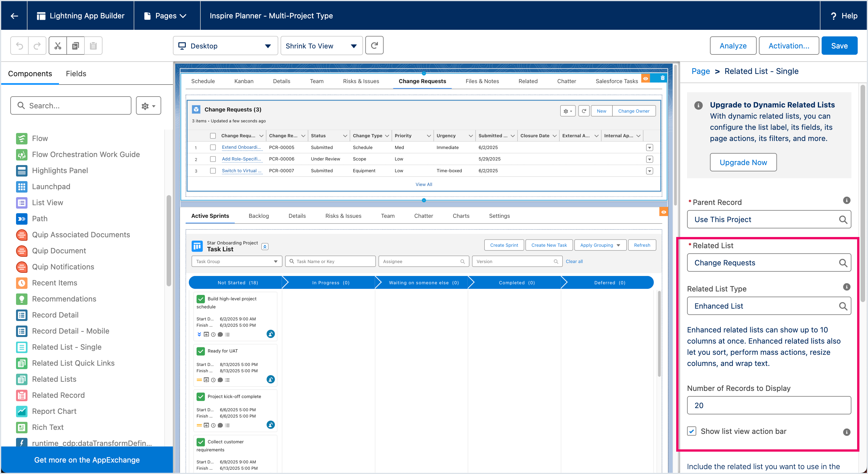Screen dimensions: 868x474
Task: Click the Upgrade to Dynamic Related Lists info icon
Action: (699, 105)
